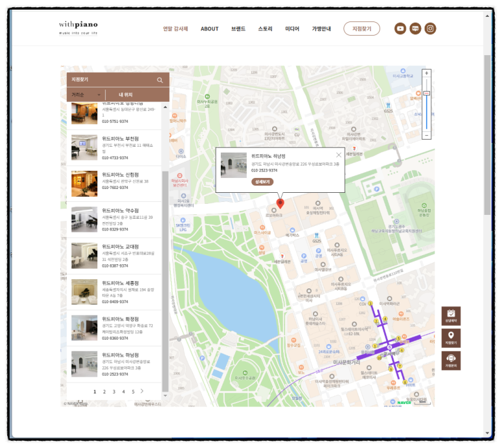Open the 가맹문의 chat floating button
Screen dimensions: 502x448
tap(451, 360)
